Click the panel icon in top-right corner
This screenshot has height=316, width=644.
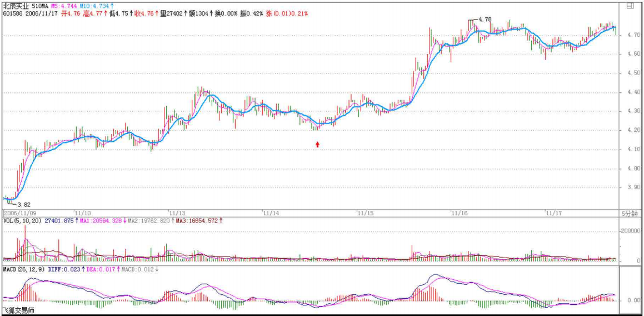[x=630, y=6]
